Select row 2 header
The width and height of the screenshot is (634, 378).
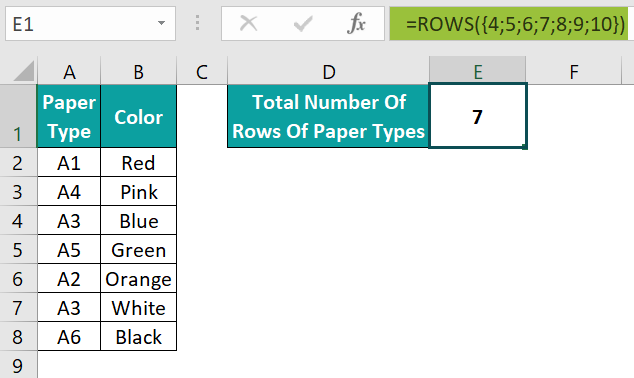(x=18, y=162)
